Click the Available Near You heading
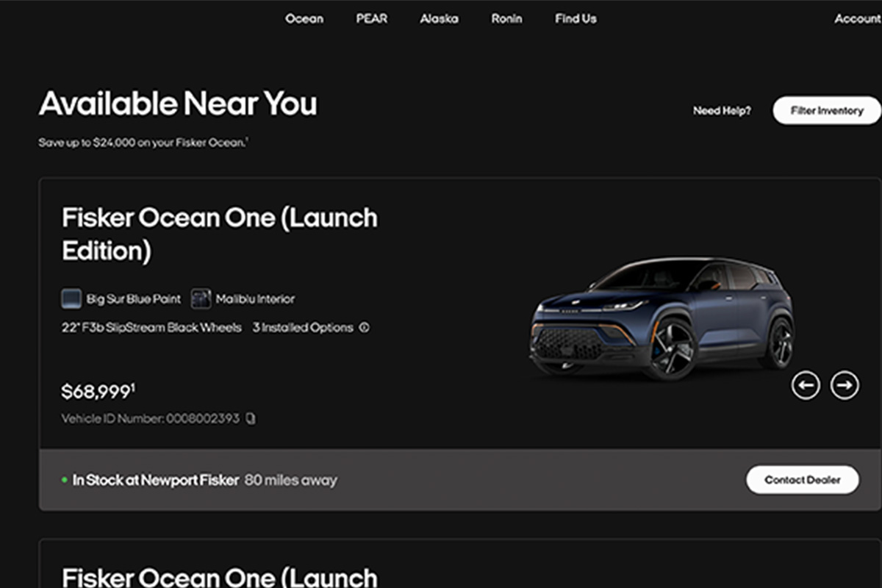Viewport: 882px width, 588px height. tap(178, 104)
